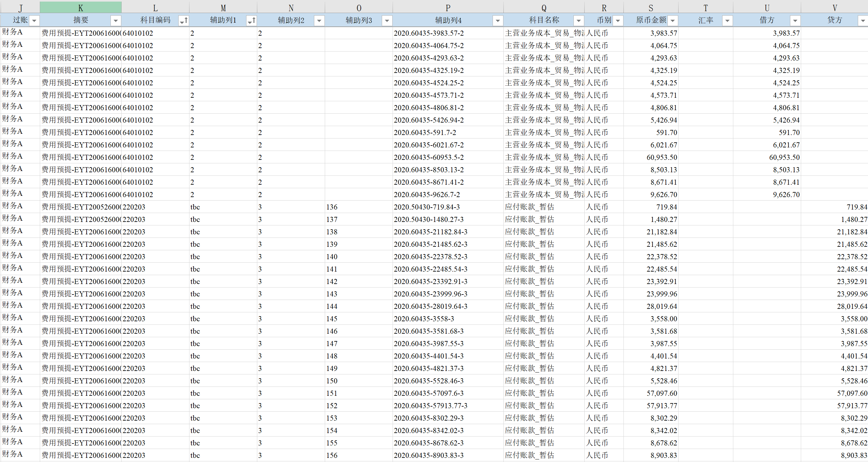Open the 币别 filter dropdown arrow
Image resolution: width=868 pixels, height=462 pixels.
coord(618,21)
